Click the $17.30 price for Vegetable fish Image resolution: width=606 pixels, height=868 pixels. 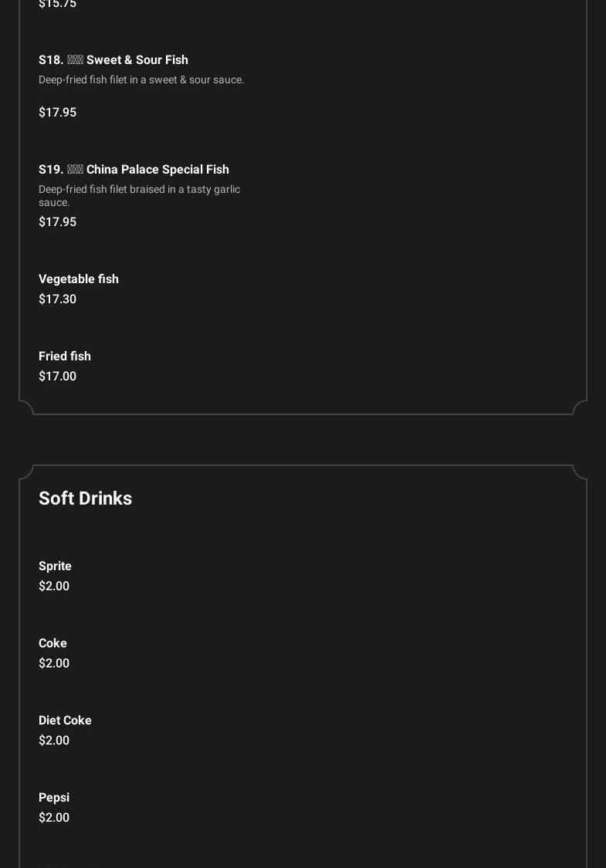[58, 299]
